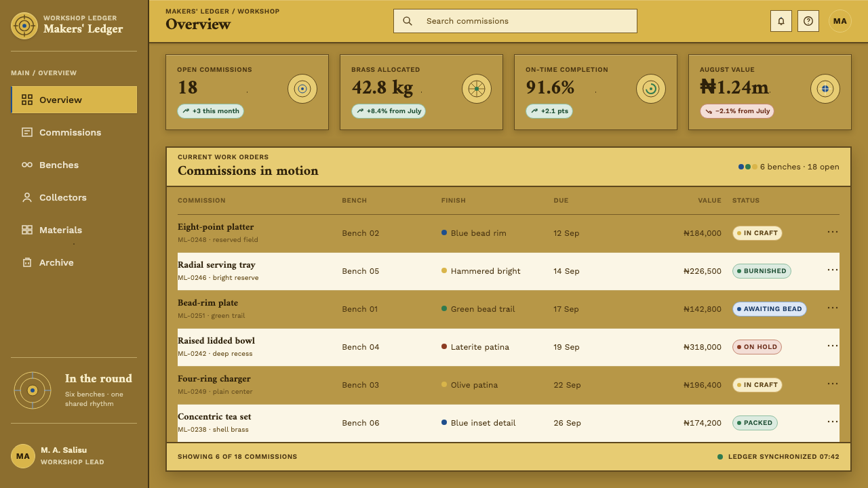Click the +3 this month badge
This screenshot has height=488, width=868.
[x=211, y=111]
